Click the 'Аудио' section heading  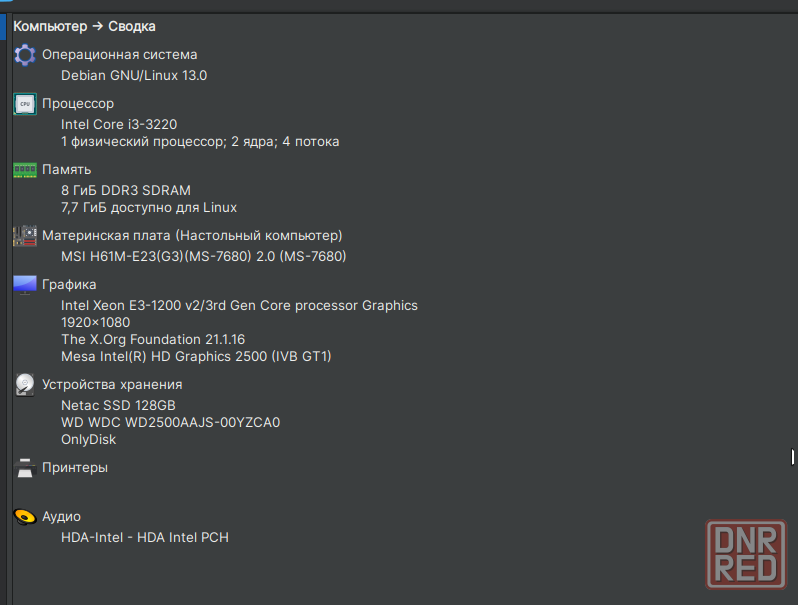tap(62, 516)
